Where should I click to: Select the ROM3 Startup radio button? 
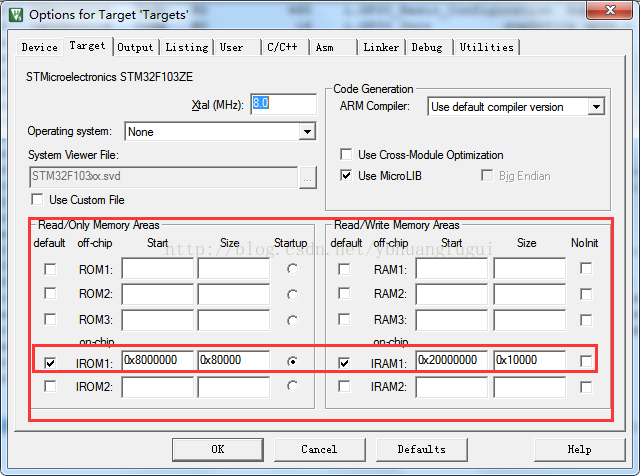coord(292,320)
